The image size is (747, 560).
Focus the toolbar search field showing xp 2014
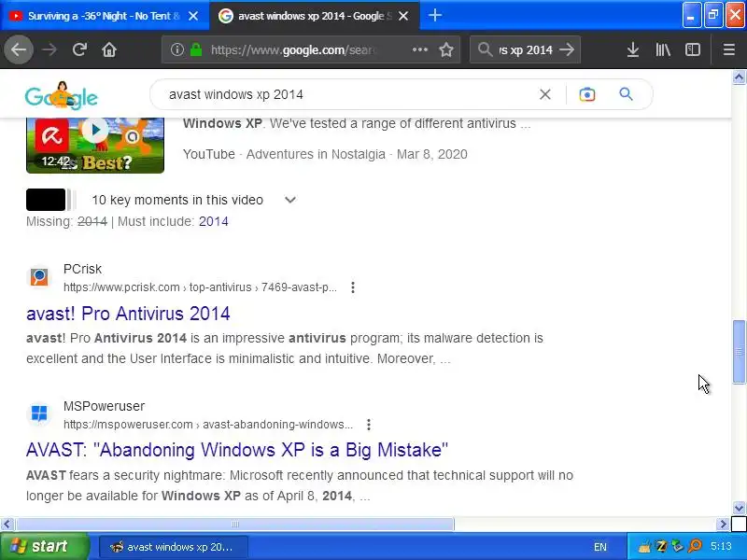pos(526,49)
